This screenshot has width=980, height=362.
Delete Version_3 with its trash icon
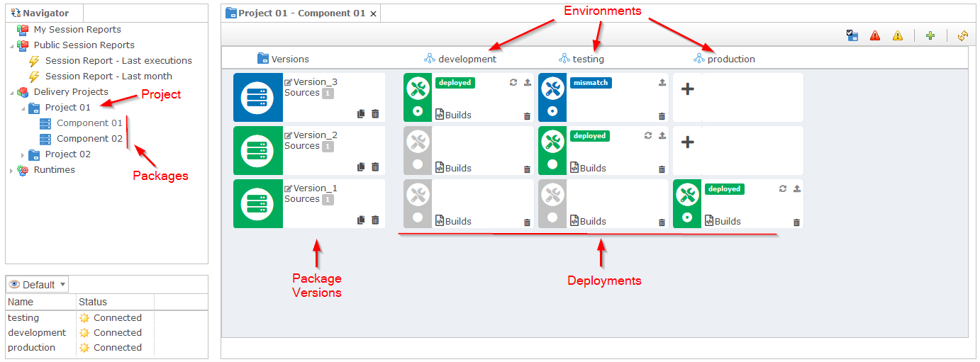point(375,113)
